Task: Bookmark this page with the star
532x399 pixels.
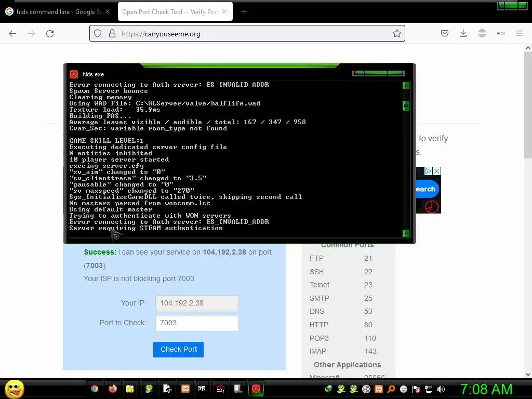Action: click(396, 33)
